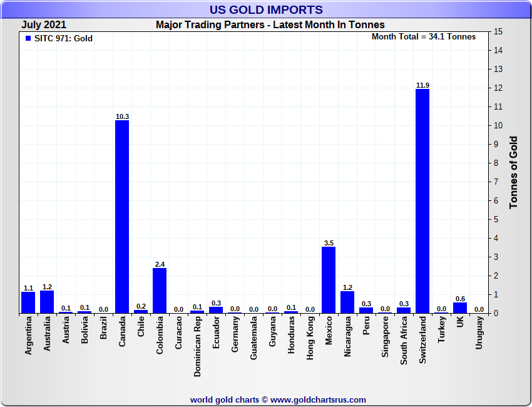532x407 pixels.
Task: Click the SITC 971: Gold legend text
Action: (x=63, y=39)
